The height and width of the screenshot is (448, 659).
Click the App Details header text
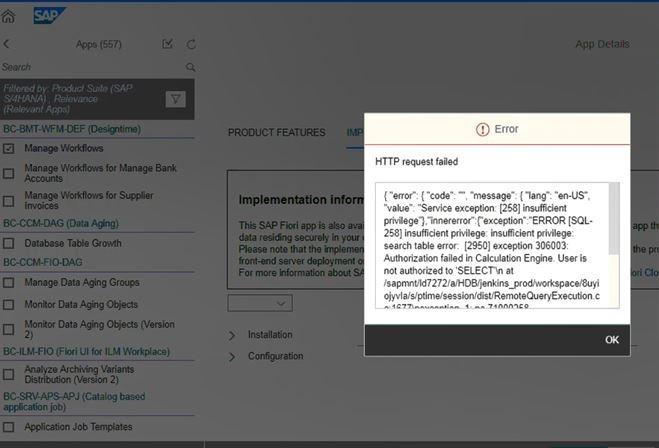pos(602,44)
